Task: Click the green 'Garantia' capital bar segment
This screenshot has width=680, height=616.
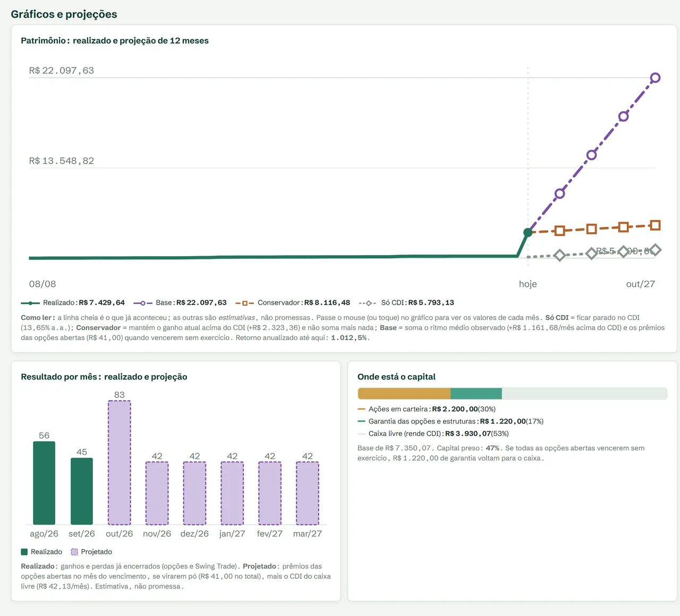Action: [476, 393]
